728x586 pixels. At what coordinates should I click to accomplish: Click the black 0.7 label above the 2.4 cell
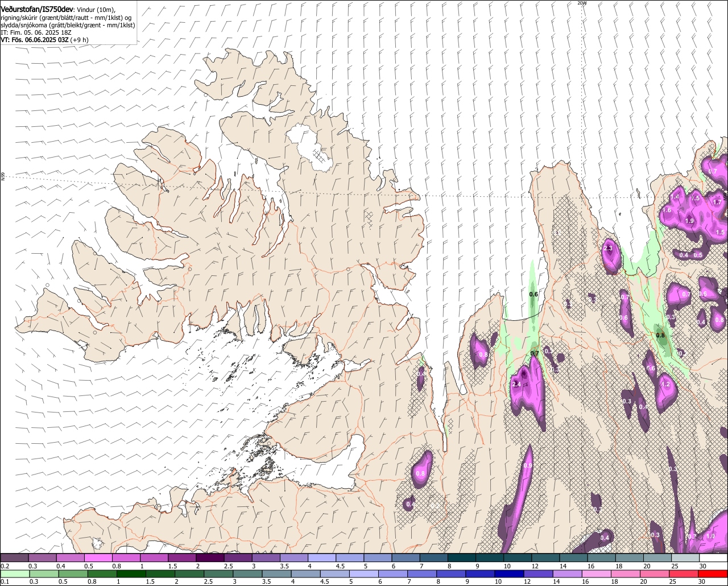[535, 353]
